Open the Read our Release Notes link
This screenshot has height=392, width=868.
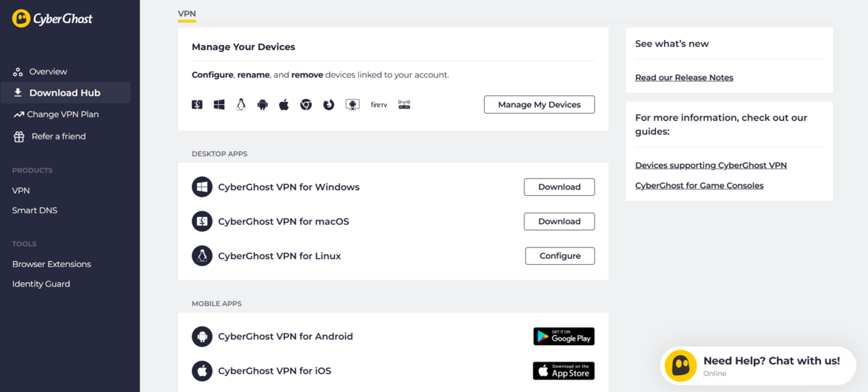click(x=684, y=77)
